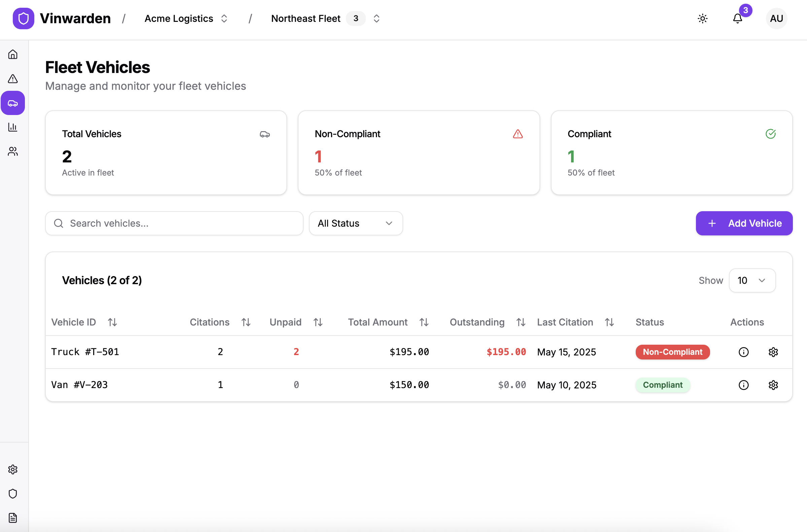Viewport: 807px width, 532px height.
Task: Open the home dashboard sidebar icon
Action: click(13, 54)
